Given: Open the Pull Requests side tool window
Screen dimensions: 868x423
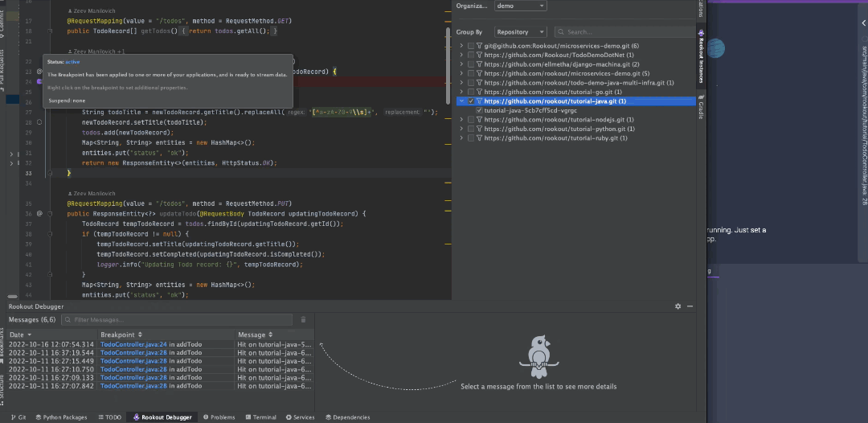Looking at the screenshot, I should click(x=2, y=69).
